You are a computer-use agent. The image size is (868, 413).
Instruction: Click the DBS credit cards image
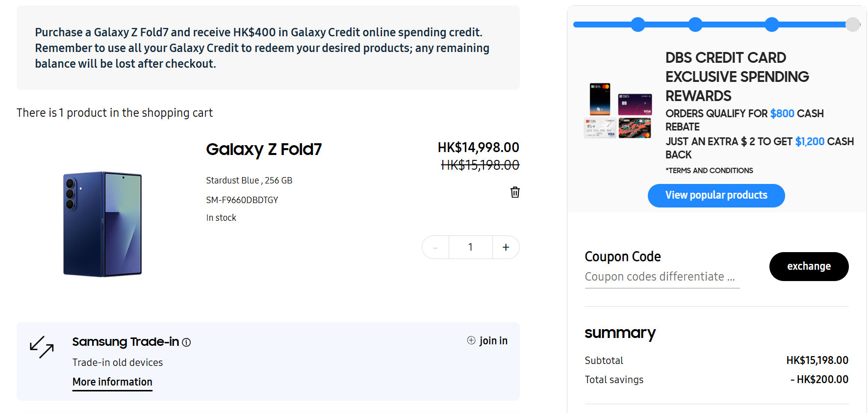(x=617, y=111)
